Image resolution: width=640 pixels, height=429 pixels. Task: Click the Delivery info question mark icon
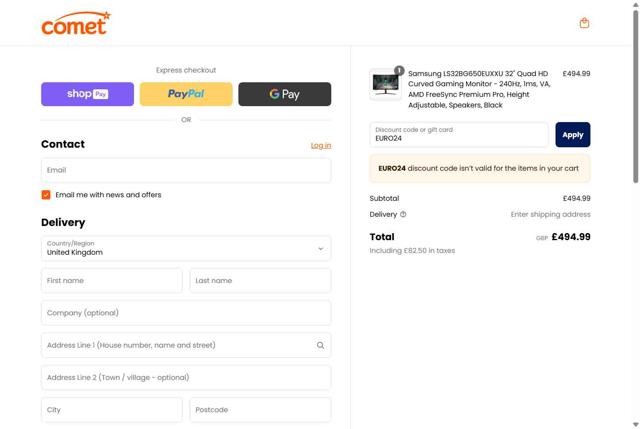point(403,214)
